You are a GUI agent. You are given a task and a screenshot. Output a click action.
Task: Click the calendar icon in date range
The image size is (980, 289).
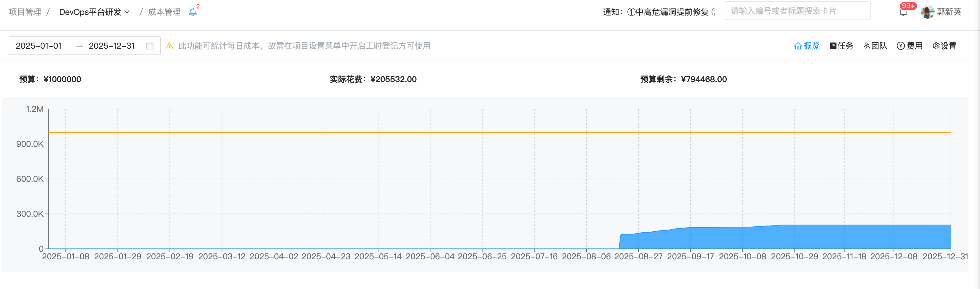pos(150,46)
